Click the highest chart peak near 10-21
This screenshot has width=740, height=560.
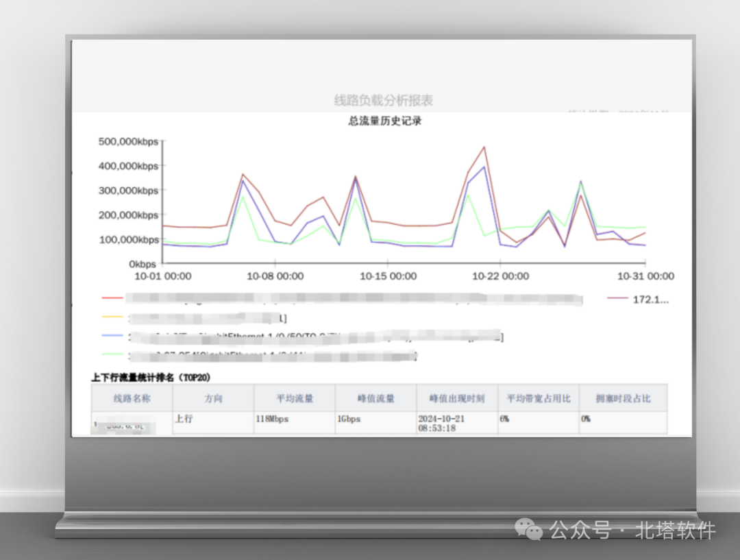click(484, 147)
